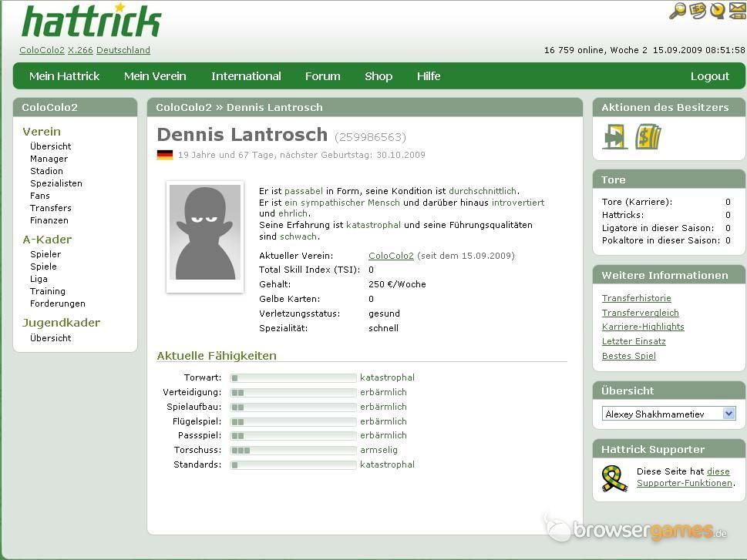Open Spiele under A-Kader
The height and width of the screenshot is (560, 747).
tap(43, 267)
